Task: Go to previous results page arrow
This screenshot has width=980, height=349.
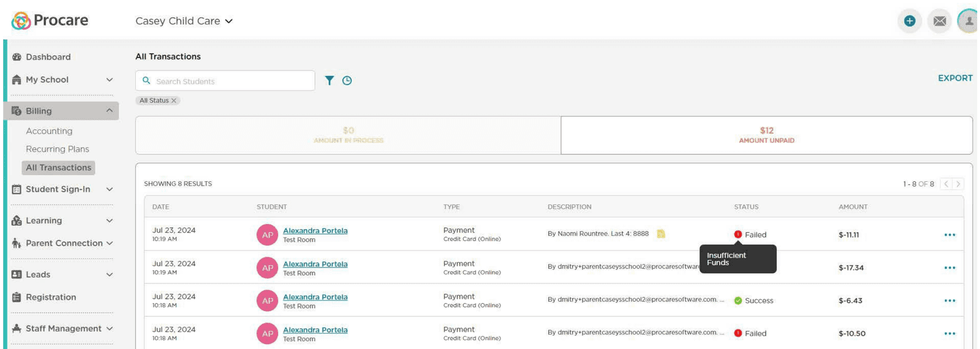Action: 946,184
